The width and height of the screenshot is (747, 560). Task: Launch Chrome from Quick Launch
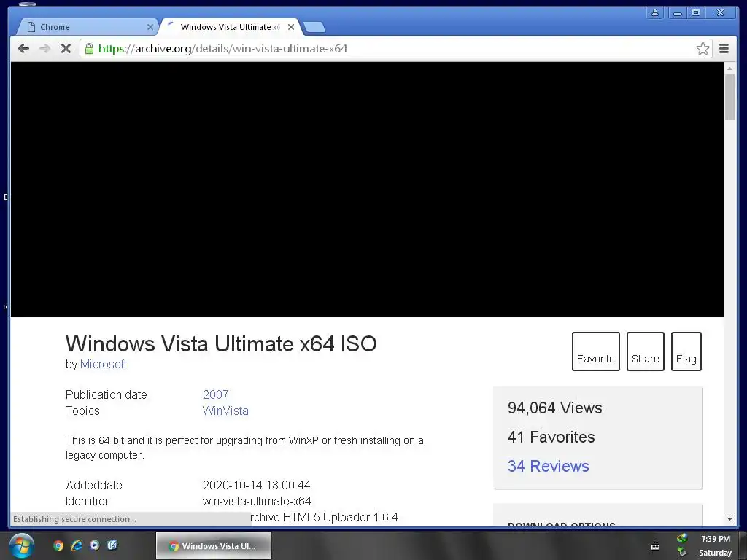(x=58, y=545)
